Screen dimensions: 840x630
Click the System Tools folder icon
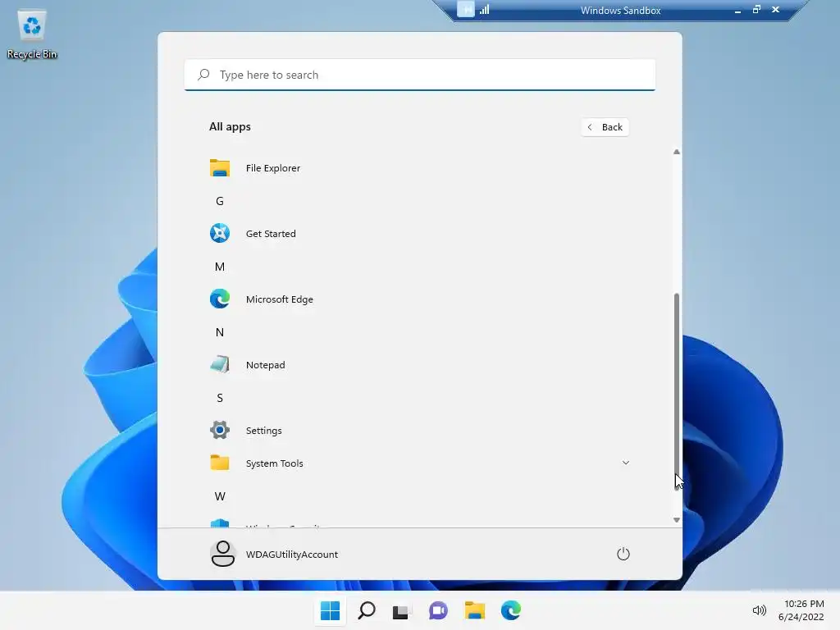pos(220,463)
